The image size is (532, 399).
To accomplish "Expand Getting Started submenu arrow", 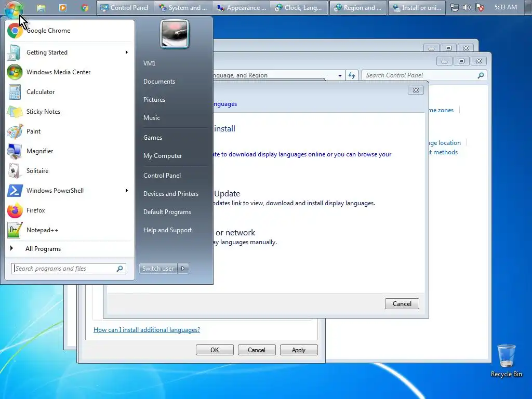I will 127,52.
